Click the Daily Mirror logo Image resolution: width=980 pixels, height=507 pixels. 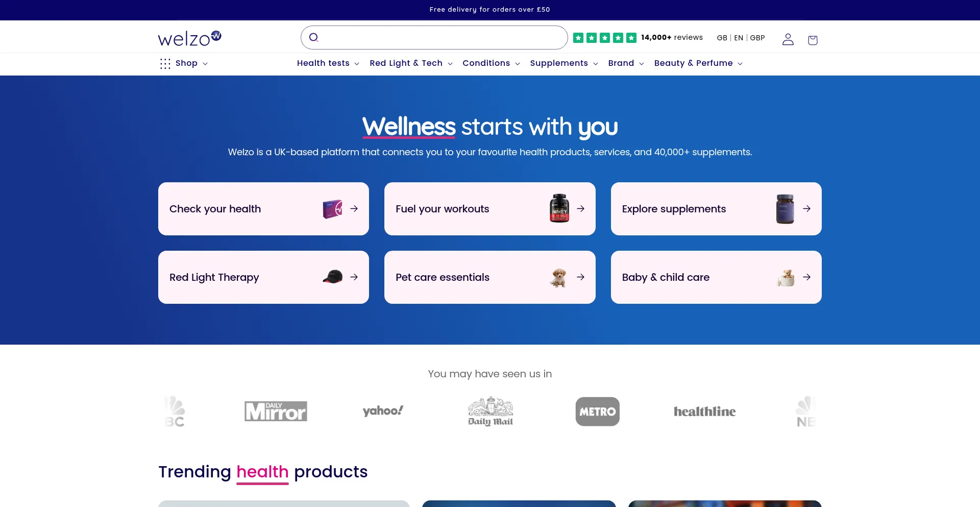[276, 411]
